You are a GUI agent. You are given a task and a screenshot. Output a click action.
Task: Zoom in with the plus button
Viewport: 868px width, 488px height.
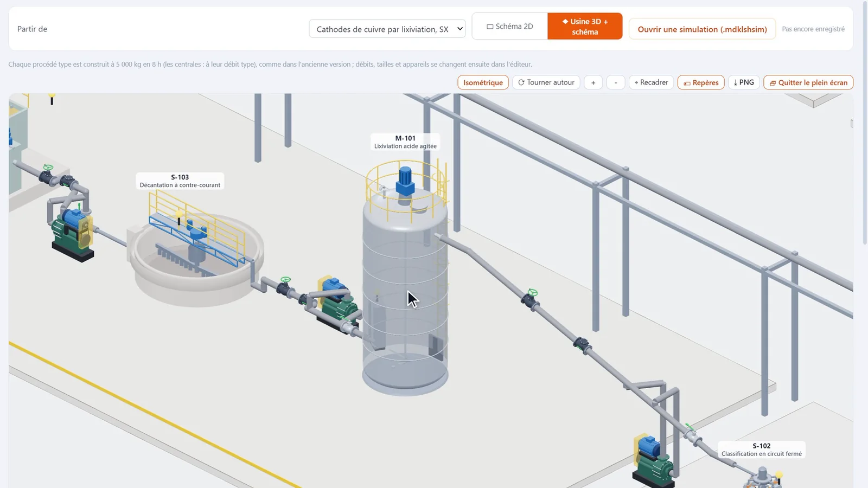point(593,82)
